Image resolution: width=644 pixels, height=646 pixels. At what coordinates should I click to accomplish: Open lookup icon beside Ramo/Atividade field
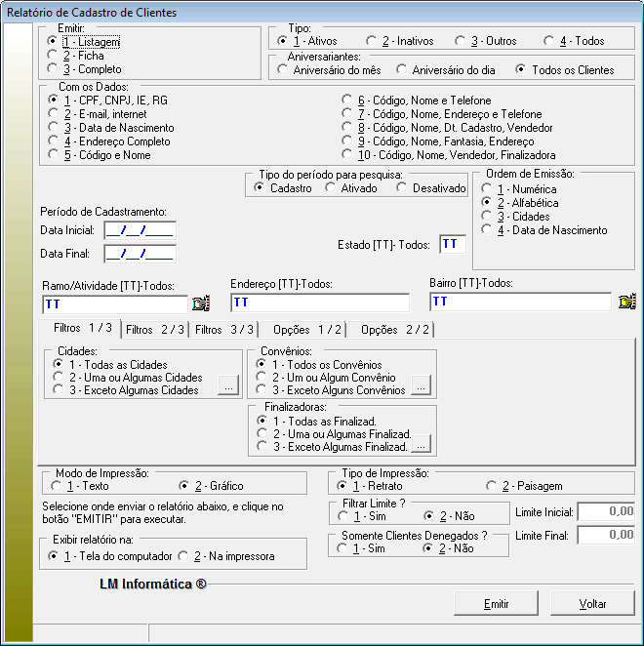[x=202, y=303]
